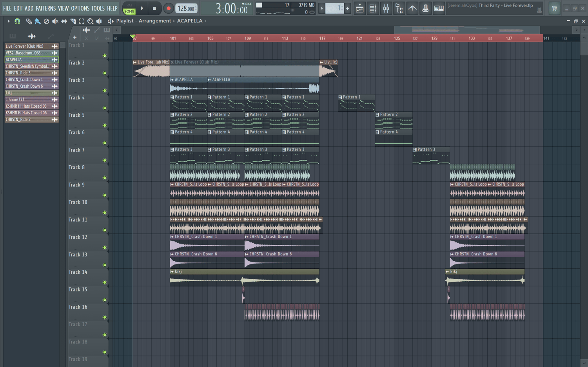
Task: Click the 128.000 tempo field
Action: [x=187, y=8]
